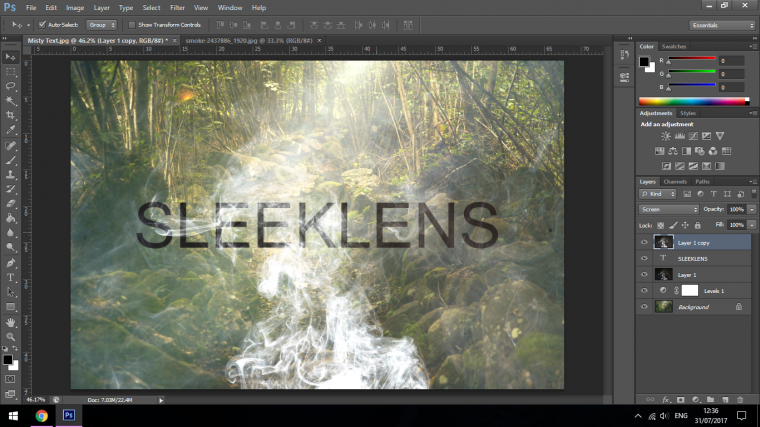Viewport: 760px width, 427px height.
Task: Hide the Layer 1 copy layer
Action: [644, 242]
